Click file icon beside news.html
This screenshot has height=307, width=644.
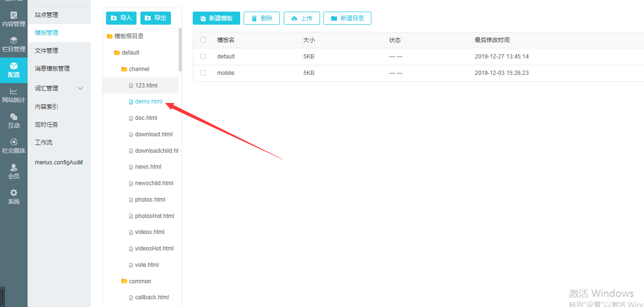coord(131,167)
